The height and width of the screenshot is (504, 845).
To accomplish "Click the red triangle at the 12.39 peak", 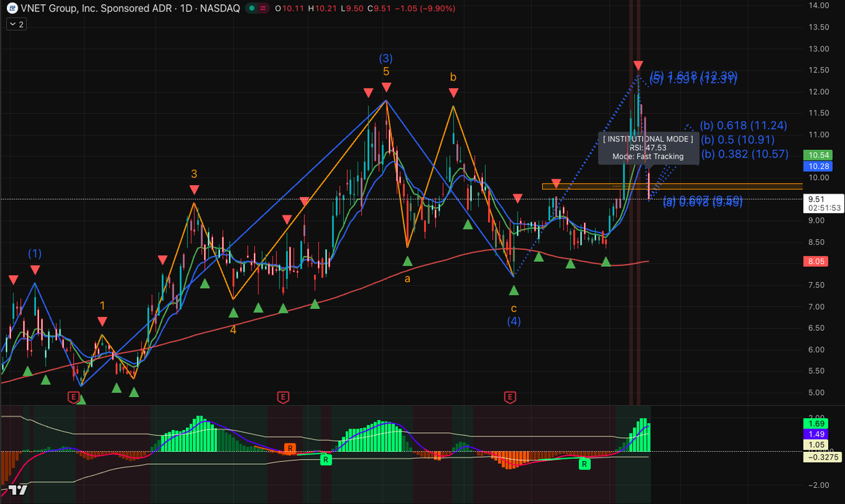I will pos(638,65).
